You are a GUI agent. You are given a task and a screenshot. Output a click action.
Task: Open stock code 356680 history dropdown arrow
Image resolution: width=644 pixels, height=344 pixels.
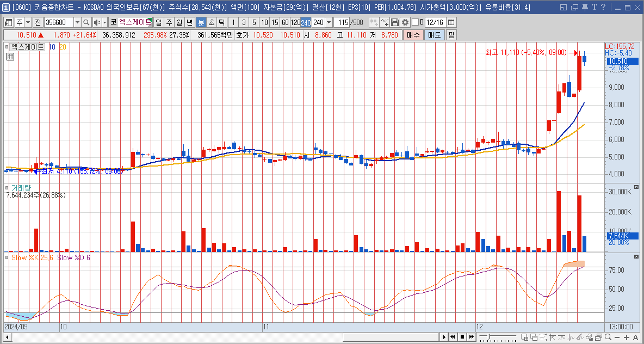[77, 22]
